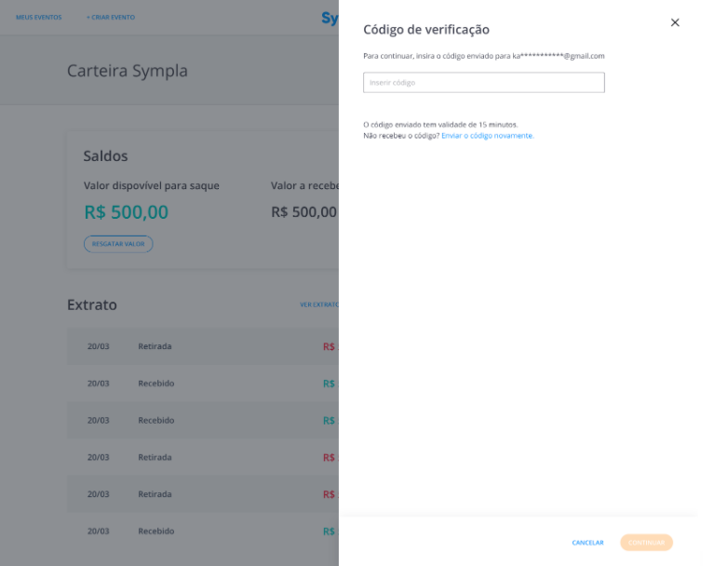728x566 pixels.
Task: Open MEUS EVENTOS menu item
Action: [x=38, y=17]
